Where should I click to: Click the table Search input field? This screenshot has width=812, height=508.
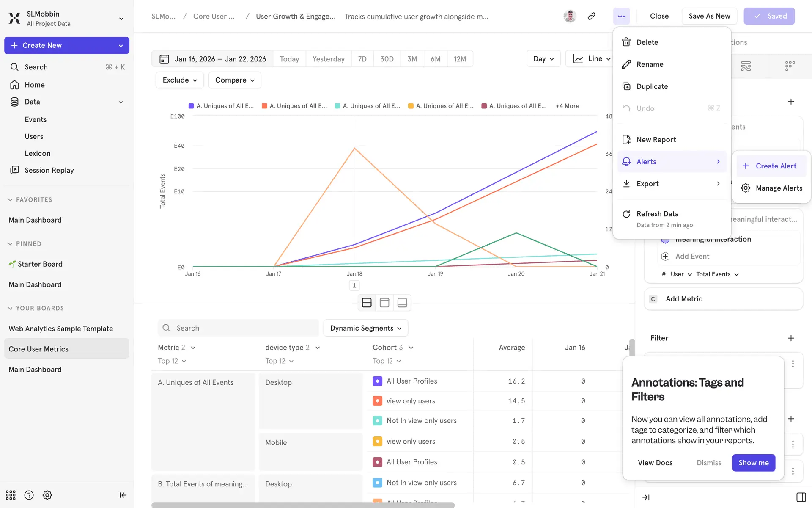(x=238, y=328)
